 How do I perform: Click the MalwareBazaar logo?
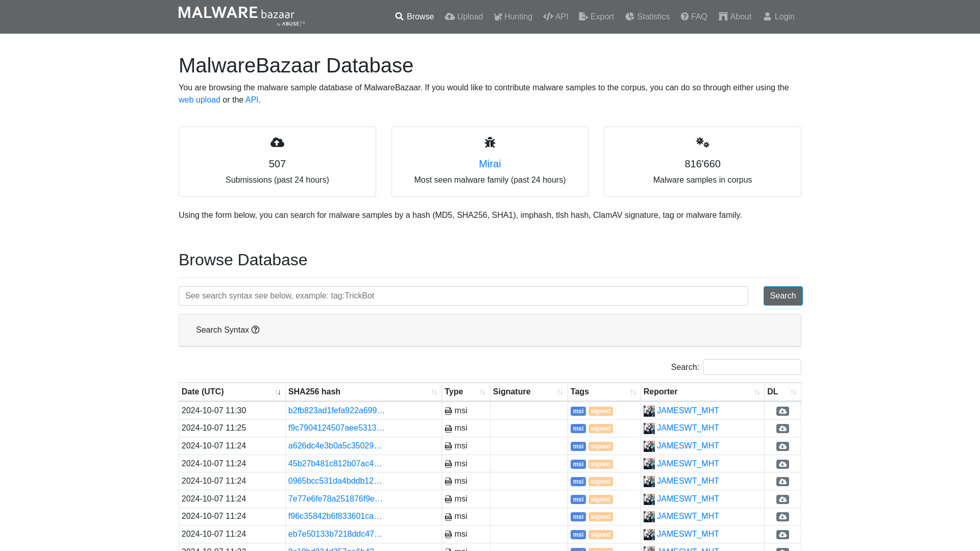point(241,15)
